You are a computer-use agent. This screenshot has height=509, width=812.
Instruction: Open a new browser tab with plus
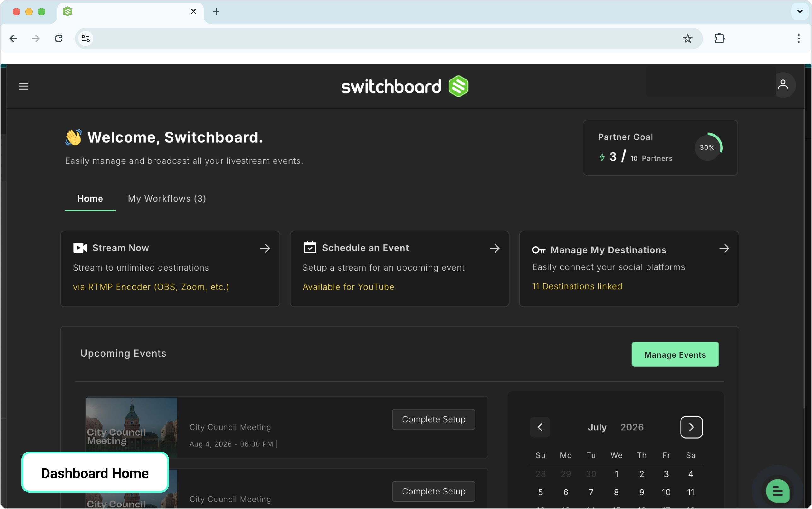pyautogui.click(x=216, y=11)
